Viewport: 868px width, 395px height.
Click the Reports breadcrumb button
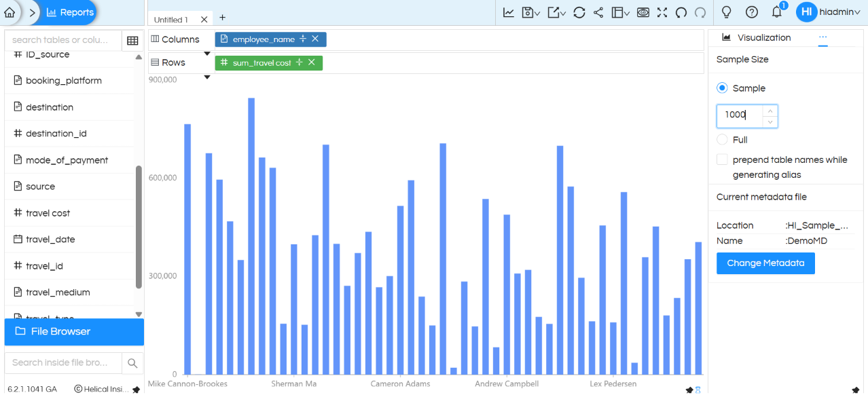(x=70, y=12)
